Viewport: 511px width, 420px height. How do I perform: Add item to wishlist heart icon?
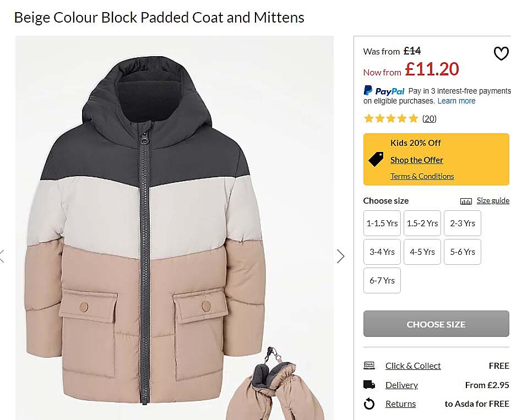[x=501, y=53]
